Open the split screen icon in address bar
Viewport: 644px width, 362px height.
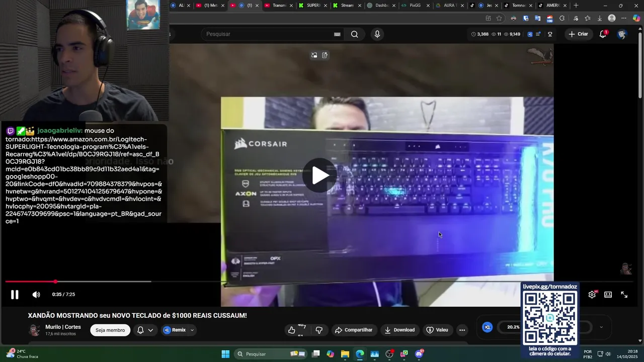(488, 18)
